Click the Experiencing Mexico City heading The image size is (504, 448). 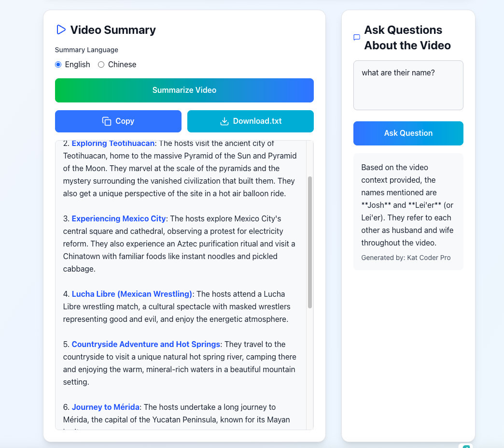click(119, 218)
